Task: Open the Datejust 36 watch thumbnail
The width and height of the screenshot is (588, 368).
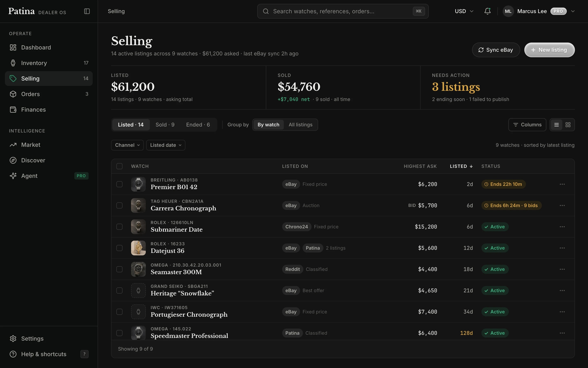Action: [138, 248]
